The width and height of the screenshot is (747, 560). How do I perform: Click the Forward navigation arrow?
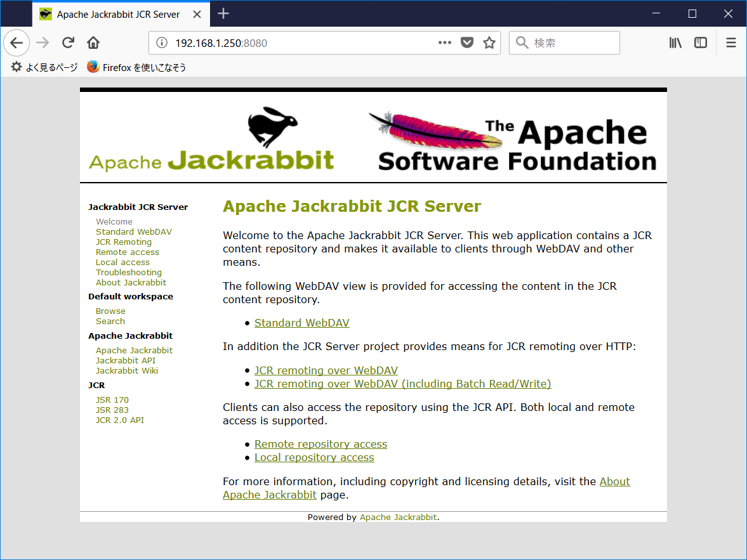point(42,42)
